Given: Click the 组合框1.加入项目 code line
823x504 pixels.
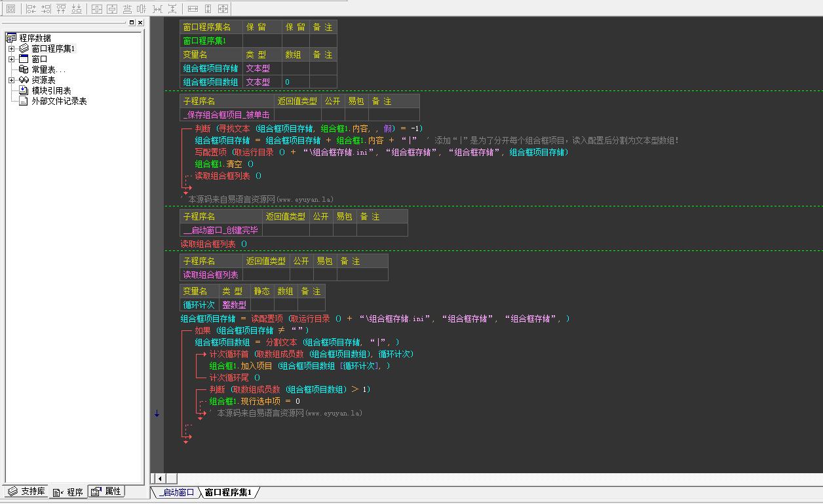Looking at the screenshot, I should [x=300, y=366].
